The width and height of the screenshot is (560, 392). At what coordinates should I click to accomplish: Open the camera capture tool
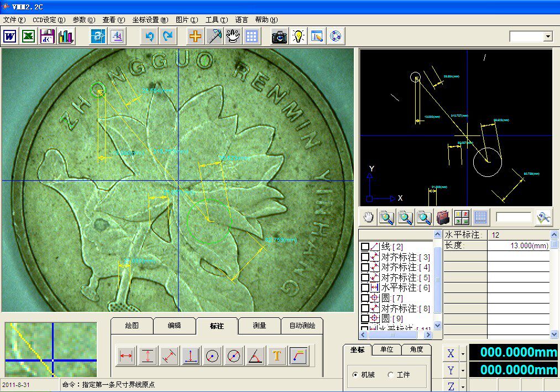point(279,36)
